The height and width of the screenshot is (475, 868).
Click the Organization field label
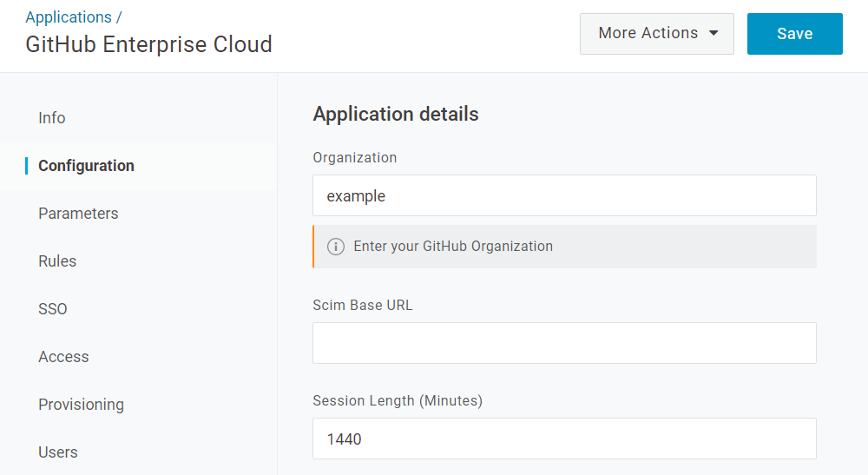[355, 158]
